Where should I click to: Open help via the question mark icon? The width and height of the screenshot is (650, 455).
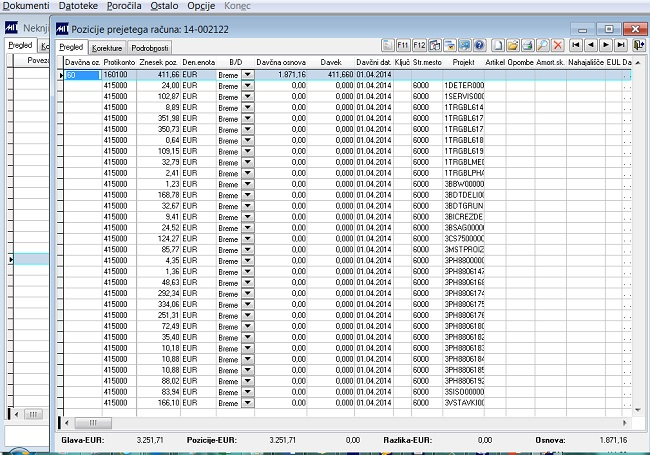pos(479,45)
